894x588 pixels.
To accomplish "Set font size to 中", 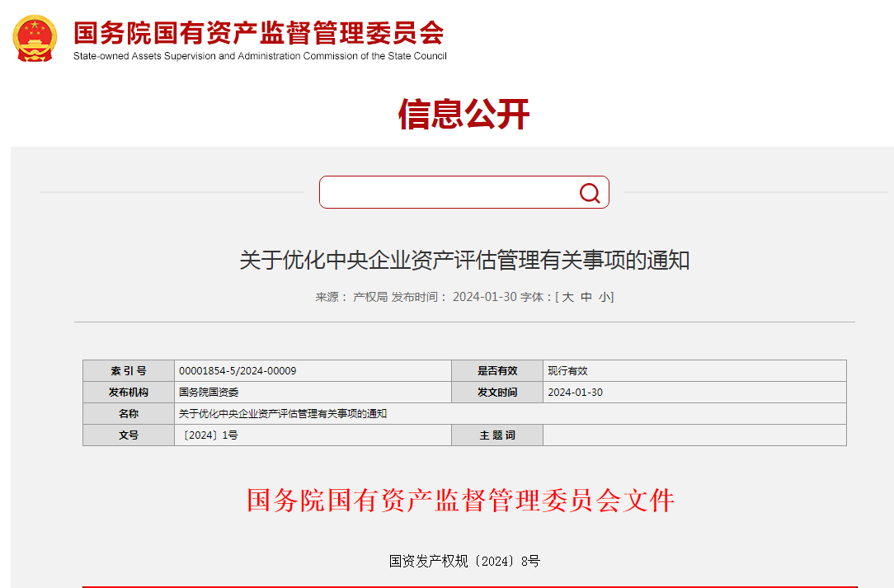I will 586,297.
